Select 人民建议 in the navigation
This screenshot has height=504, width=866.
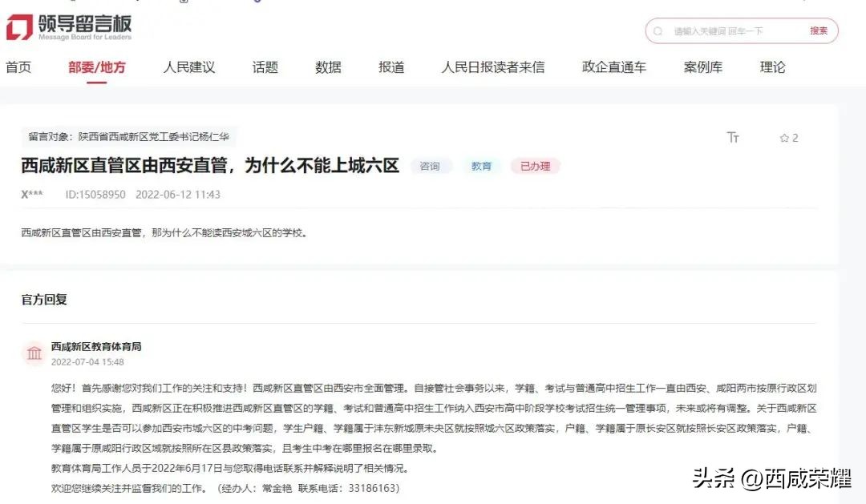[188, 67]
